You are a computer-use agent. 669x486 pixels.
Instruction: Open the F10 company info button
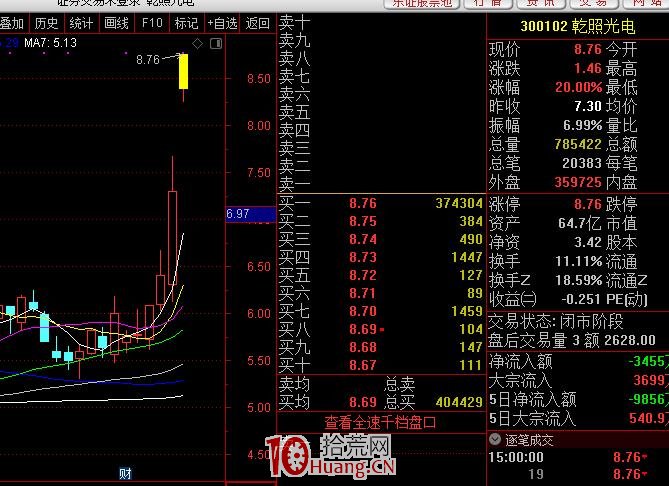(x=152, y=23)
